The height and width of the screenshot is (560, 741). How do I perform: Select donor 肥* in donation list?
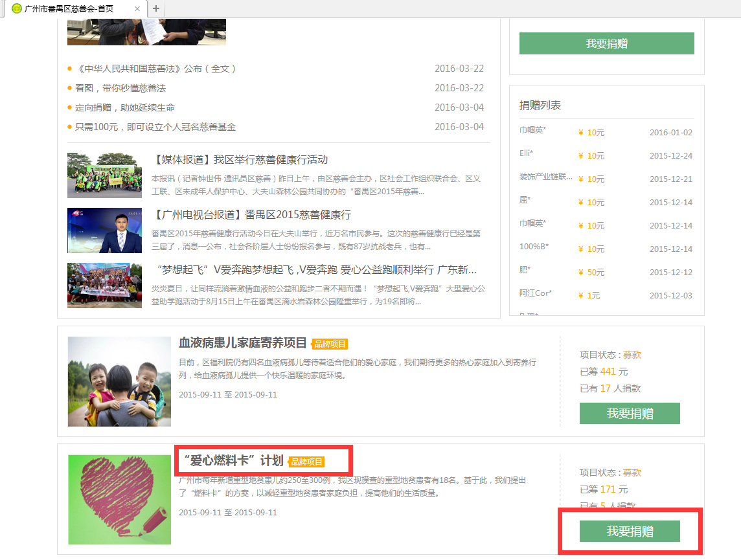point(525,269)
